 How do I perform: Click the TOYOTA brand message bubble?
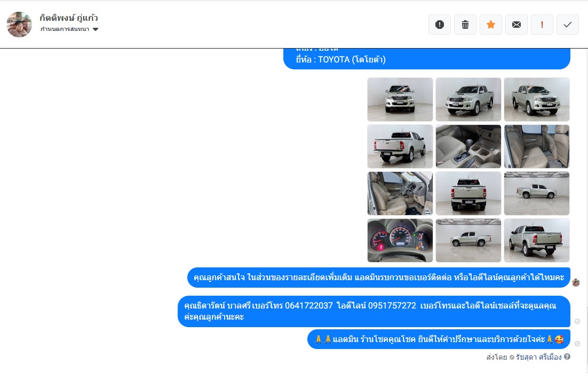click(x=427, y=59)
